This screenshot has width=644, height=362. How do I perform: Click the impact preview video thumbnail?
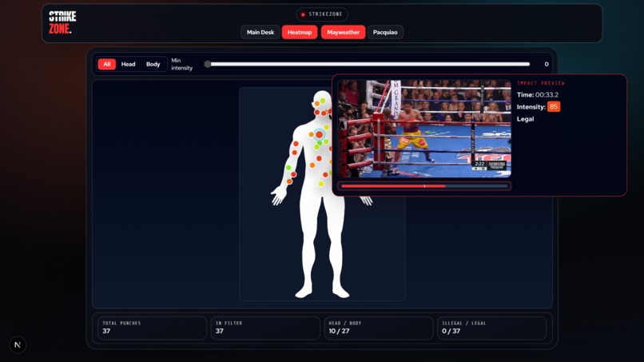coord(424,129)
